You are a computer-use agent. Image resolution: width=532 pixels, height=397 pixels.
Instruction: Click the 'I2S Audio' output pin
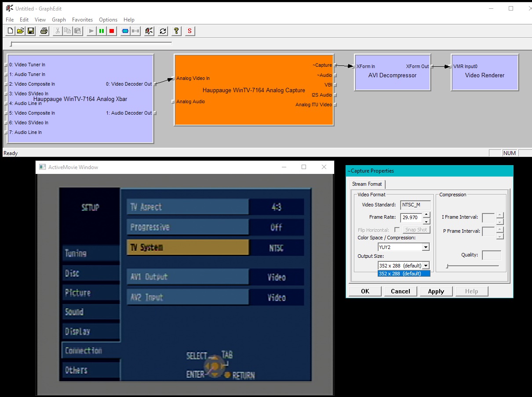[x=322, y=95]
